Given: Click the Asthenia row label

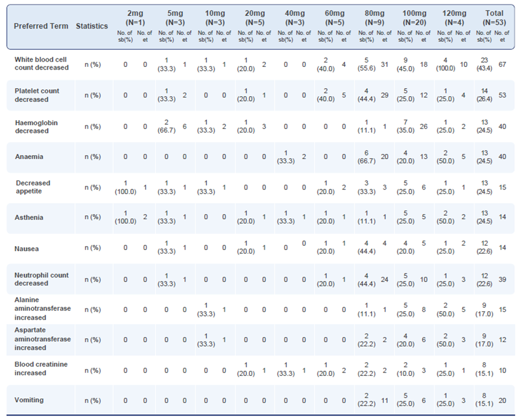Looking at the screenshot, I should [29, 217].
